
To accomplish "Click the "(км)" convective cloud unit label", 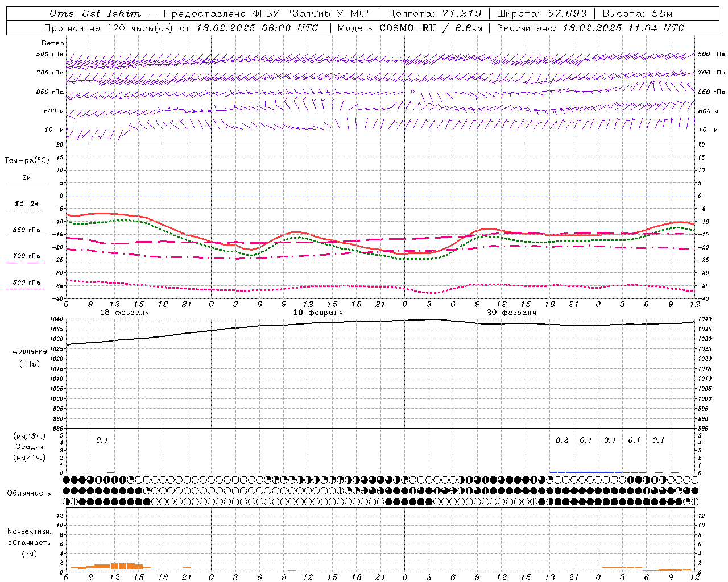I will point(30,553).
